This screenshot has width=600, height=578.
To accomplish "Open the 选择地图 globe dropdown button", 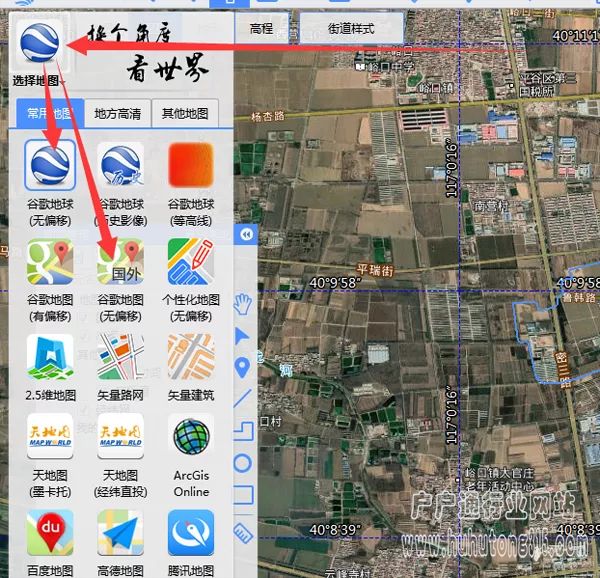I will click(39, 51).
